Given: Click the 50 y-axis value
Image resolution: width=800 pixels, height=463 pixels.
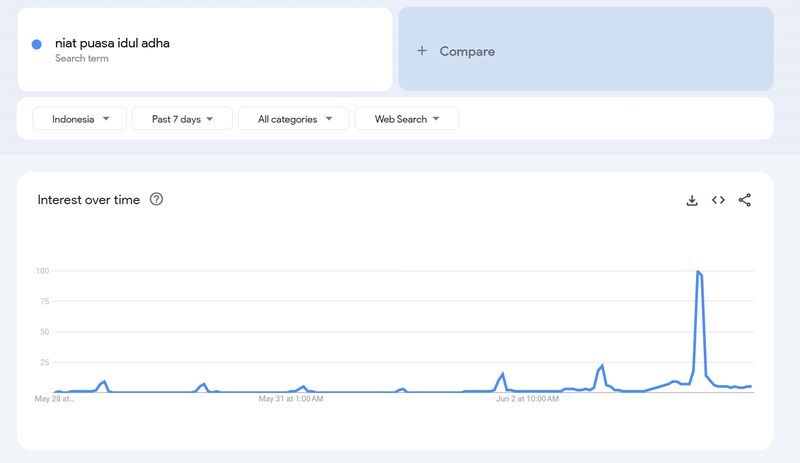Looking at the screenshot, I should [x=44, y=332].
